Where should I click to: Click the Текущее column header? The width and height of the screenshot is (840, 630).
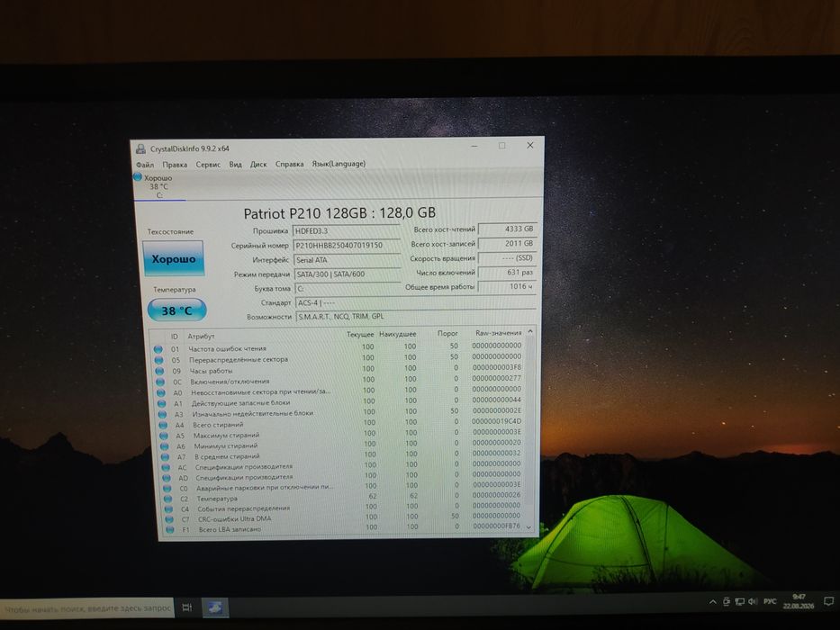[360, 334]
